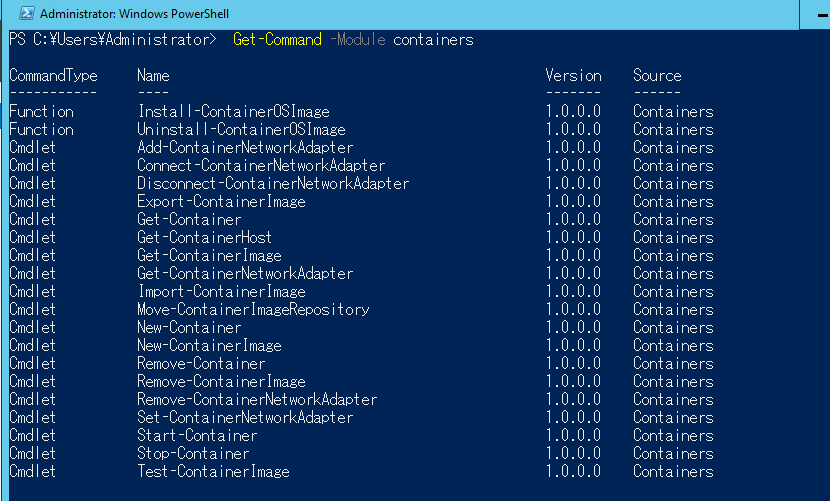Screen dimensions: 830x501
Task: Click 'Remove-ContainerImage' cmdlet name
Action: point(221,382)
